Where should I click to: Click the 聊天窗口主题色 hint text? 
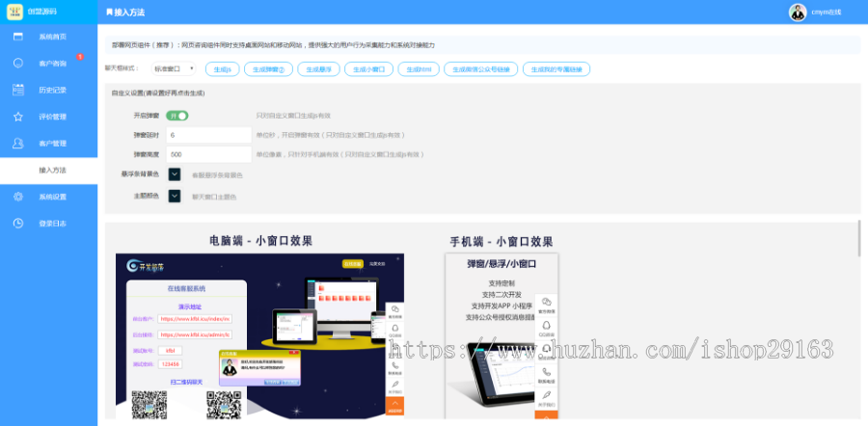214,197
